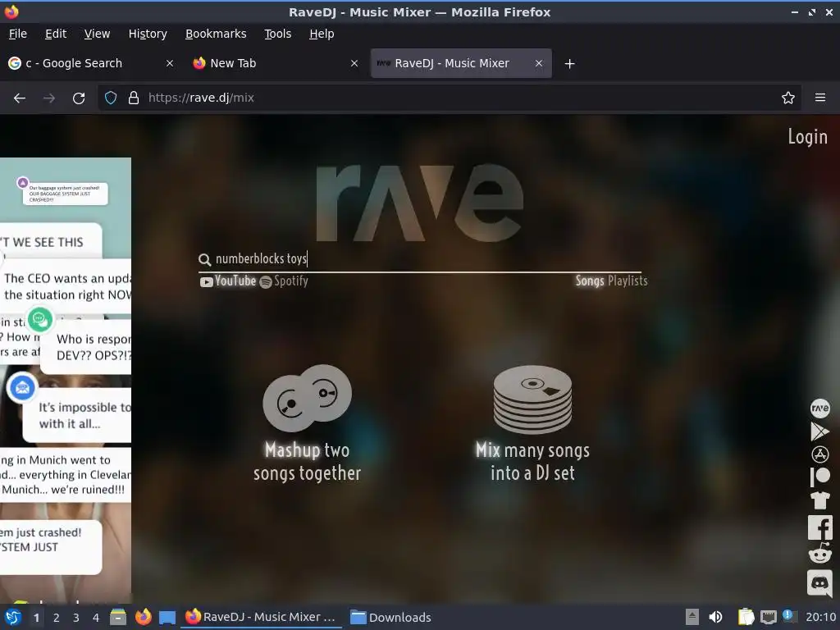
Task: Click Mix many songs into a DJ set
Action: point(532,461)
